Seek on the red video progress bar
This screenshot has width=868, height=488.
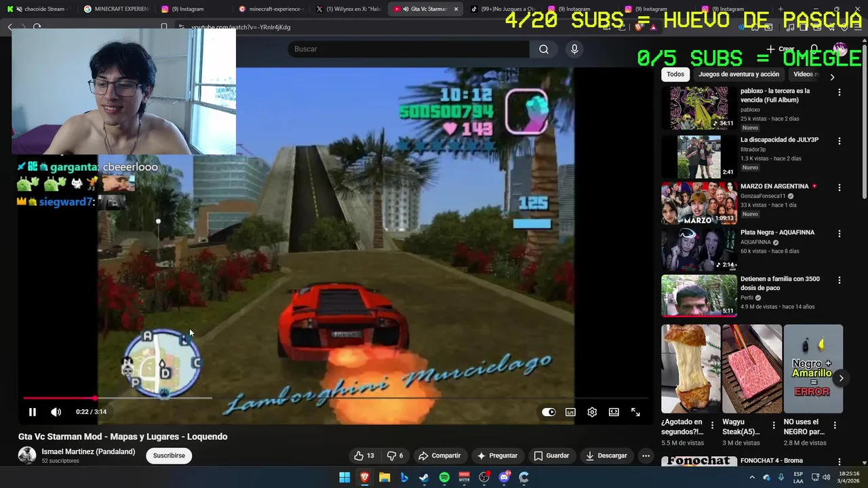coord(336,398)
